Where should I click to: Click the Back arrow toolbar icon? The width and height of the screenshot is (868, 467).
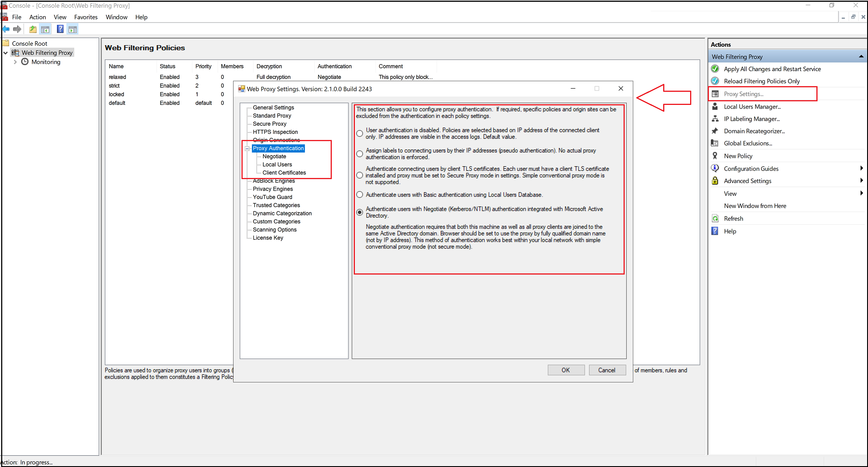pyautogui.click(x=6, y=29)
